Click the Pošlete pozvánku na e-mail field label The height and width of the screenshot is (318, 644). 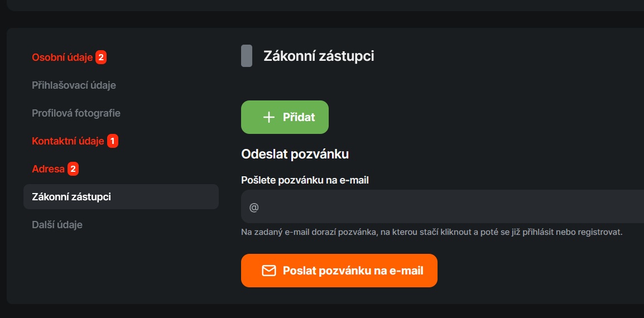(x=305, y=180)
